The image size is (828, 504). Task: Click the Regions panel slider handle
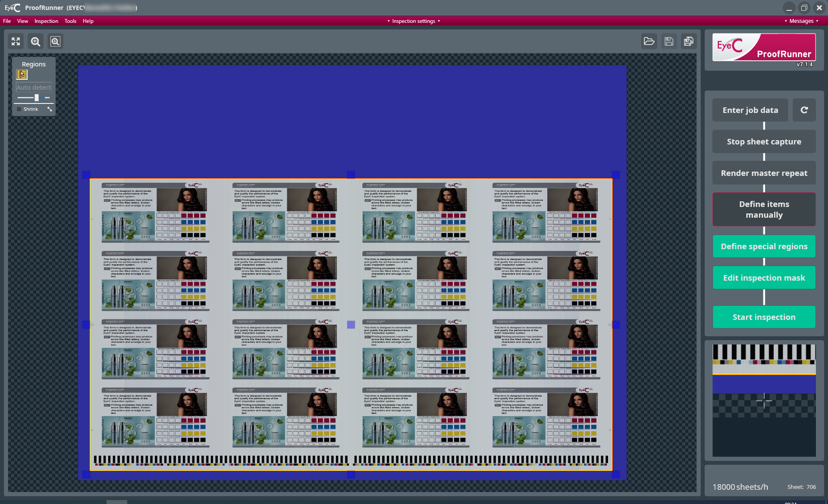pyautogui.click(x=37, y=98)
